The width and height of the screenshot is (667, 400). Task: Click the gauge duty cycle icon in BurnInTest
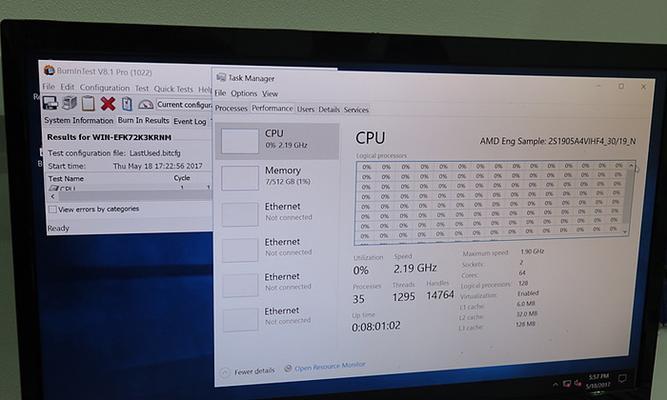pyautogui.click(x=145, y=104)
